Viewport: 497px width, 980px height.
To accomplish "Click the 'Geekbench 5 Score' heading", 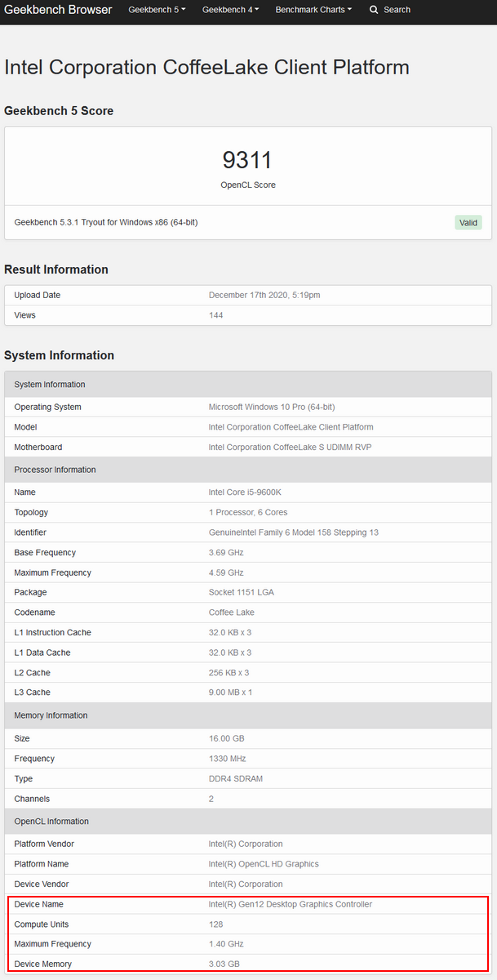I will pyautogui.click(x=59, y=110).
